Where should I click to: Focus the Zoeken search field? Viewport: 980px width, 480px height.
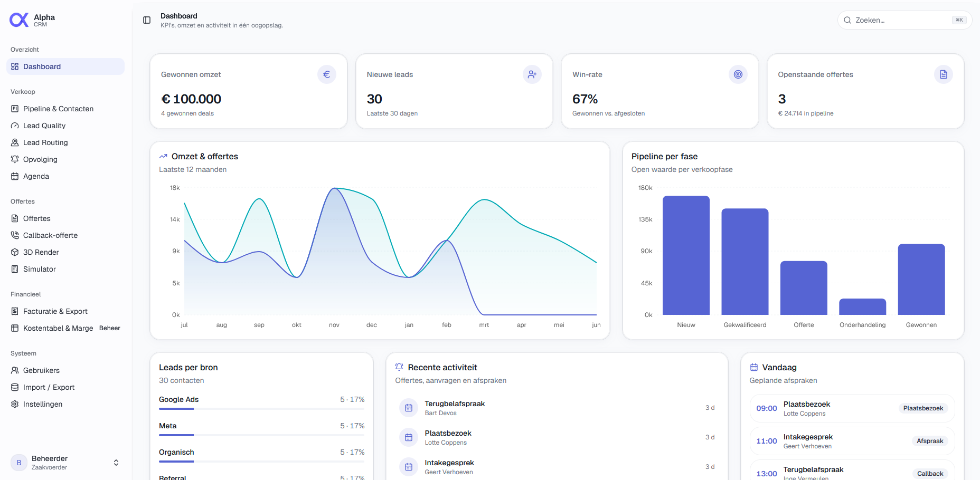[x=904, y=20]
